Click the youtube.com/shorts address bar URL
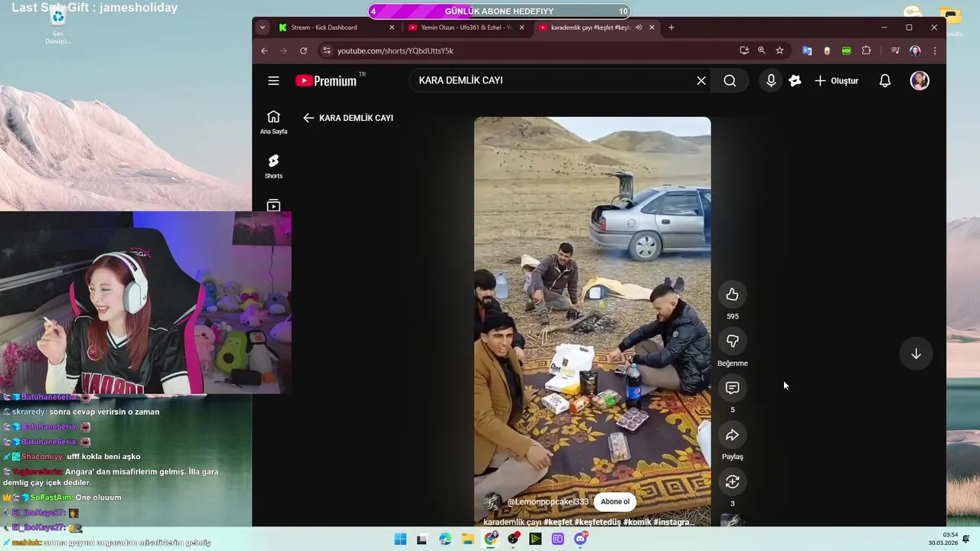This screenshot has width=980, height=551. click(395, 51)
